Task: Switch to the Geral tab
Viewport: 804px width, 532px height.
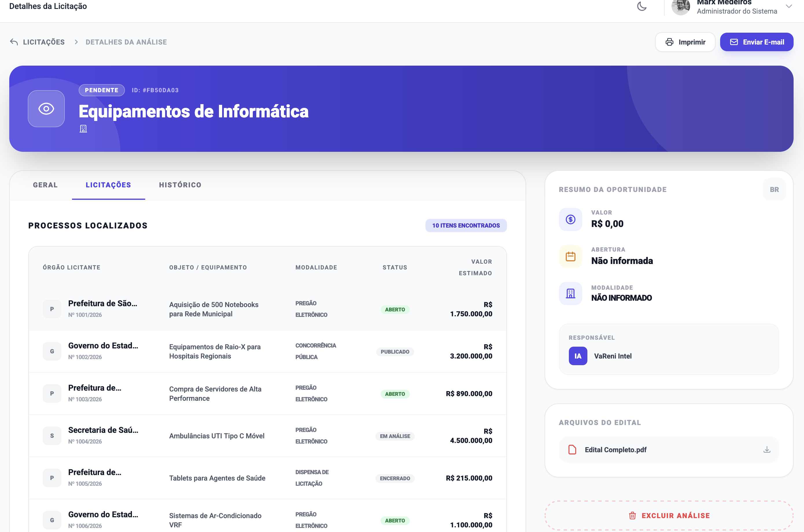Action: pyautogui.click(x=45, y=185)
